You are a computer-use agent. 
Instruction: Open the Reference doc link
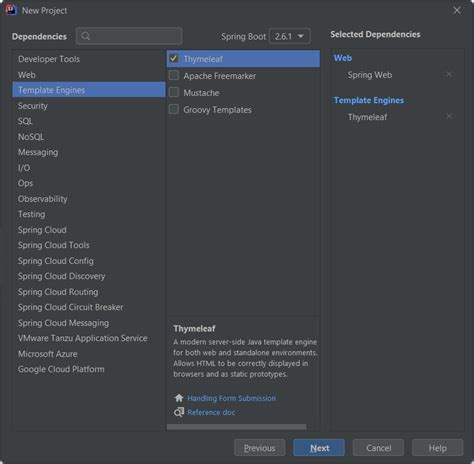click(211, 412)
